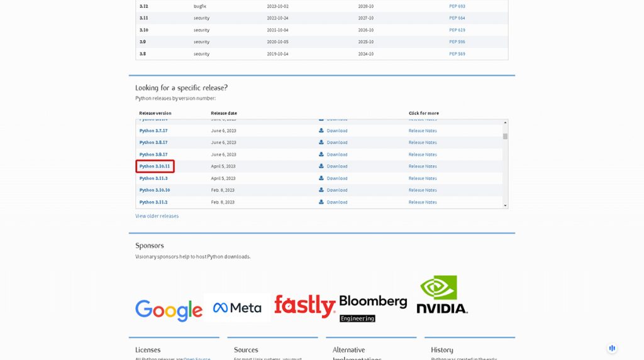Click the download icon beside Python 3.11.3
This screenshot has width=644, height=360.
point(321,178)
